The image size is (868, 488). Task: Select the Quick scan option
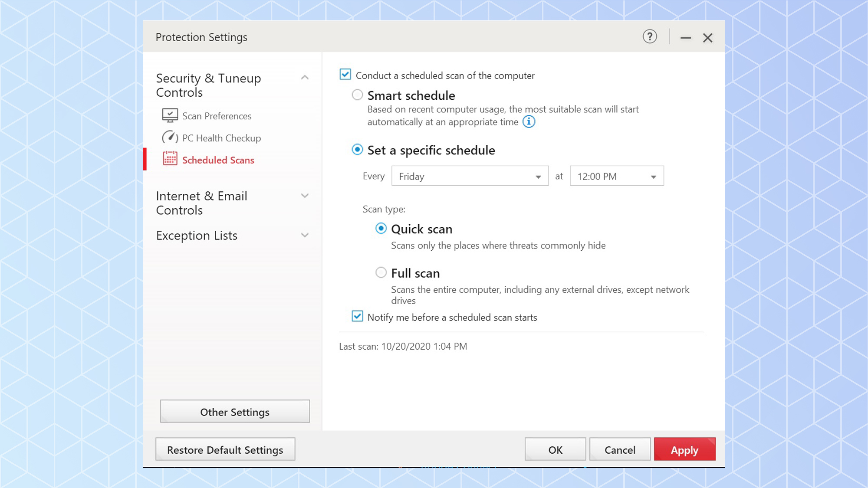click(x=381, y=228)
